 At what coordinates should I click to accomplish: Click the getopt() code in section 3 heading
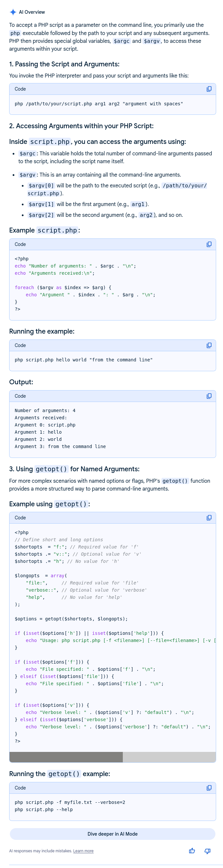point(52,469)
